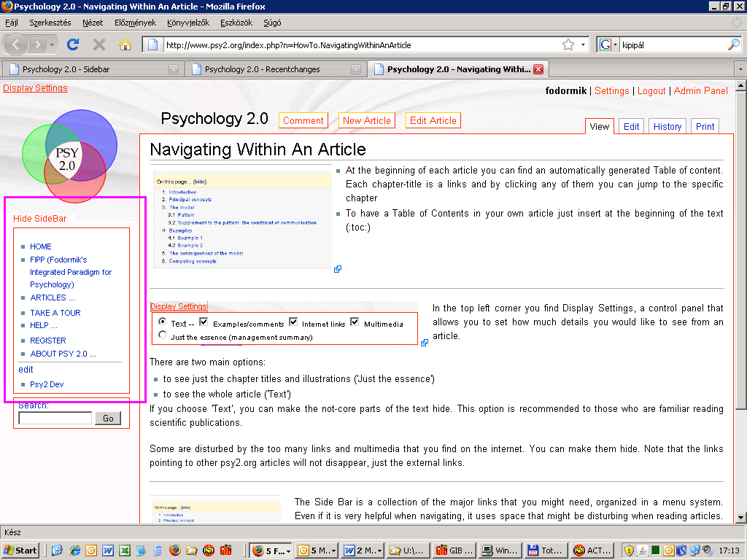
Task: Open the Display Settings link at top left
Action: coord(35,88)
